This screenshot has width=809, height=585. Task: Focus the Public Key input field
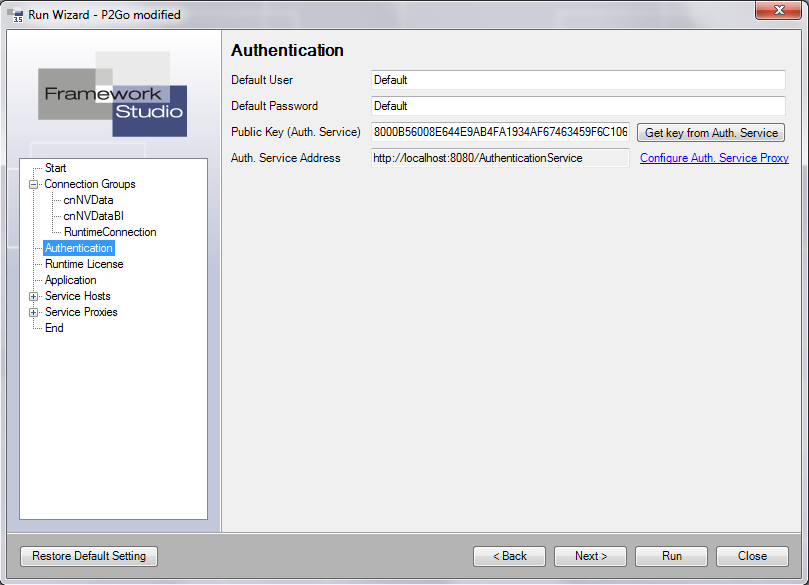pyautogui.click(x=500, y=132)
